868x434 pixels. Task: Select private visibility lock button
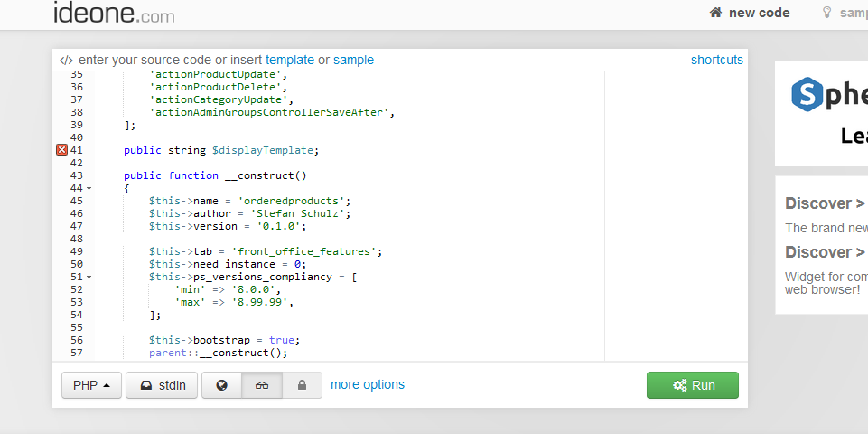click(x=303, y=385)
